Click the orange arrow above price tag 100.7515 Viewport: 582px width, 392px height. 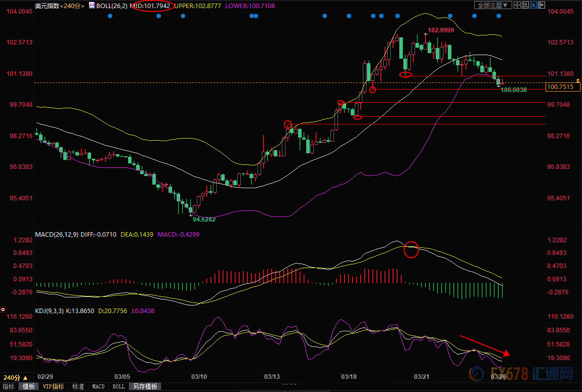point(578,80)
